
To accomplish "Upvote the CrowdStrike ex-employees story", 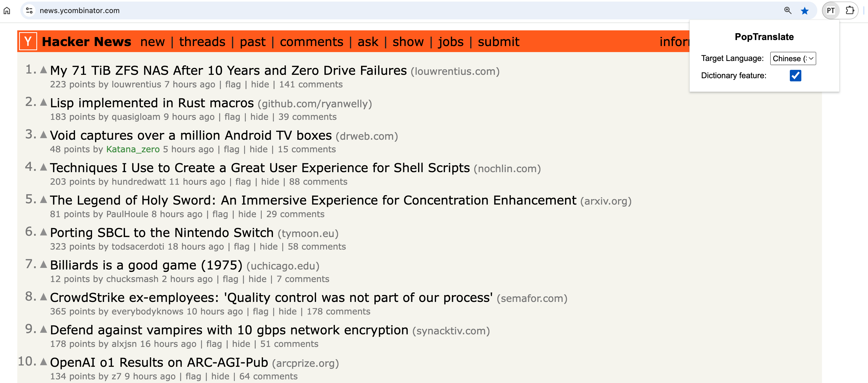I will (43, 297).
